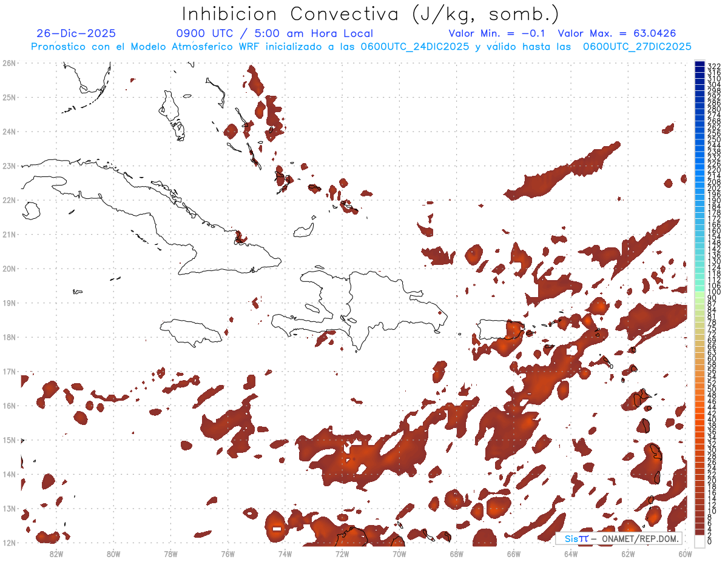This screenshot has width=728, height=562.
Task: Click the '18N' latitude label
Action: (8, 337)
